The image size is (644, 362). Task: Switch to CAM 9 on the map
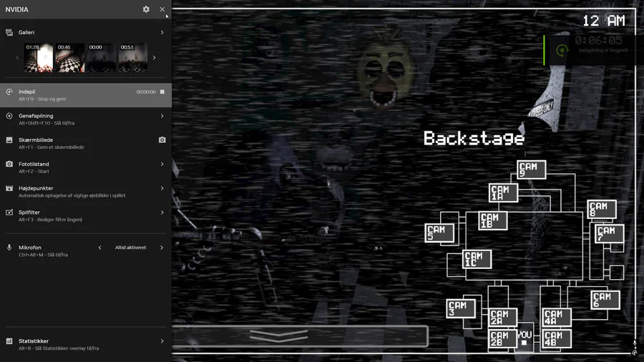tap(532, 170)
